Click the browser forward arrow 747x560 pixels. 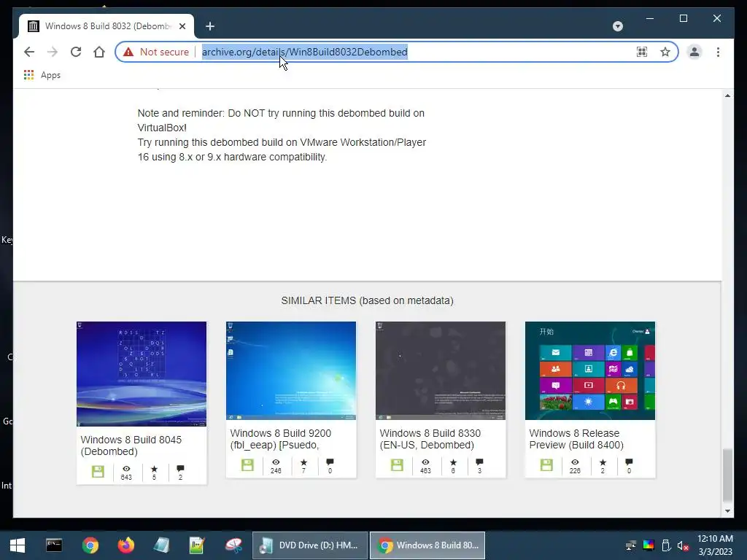(x=53, y=52)
